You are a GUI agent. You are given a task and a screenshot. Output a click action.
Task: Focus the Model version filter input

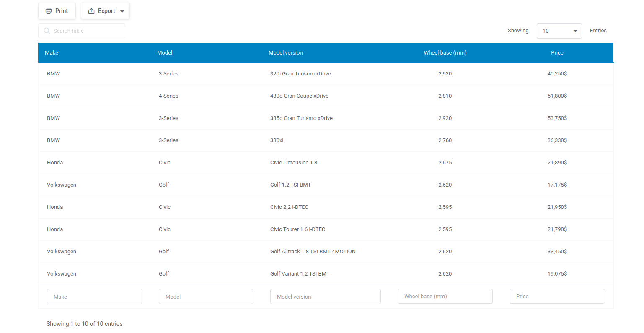tap(326, 297)
